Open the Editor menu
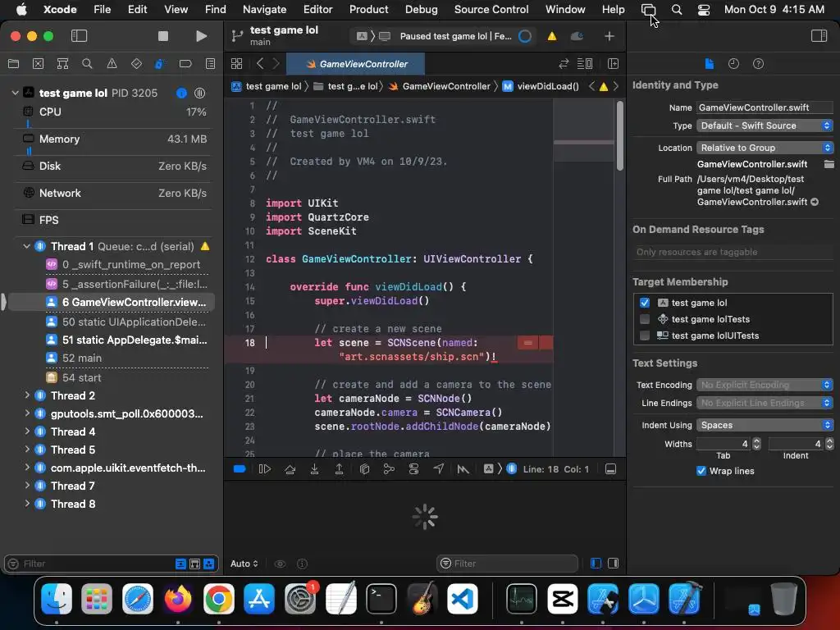This screenshot has width=840, height=630. click(x=317, y=9)
